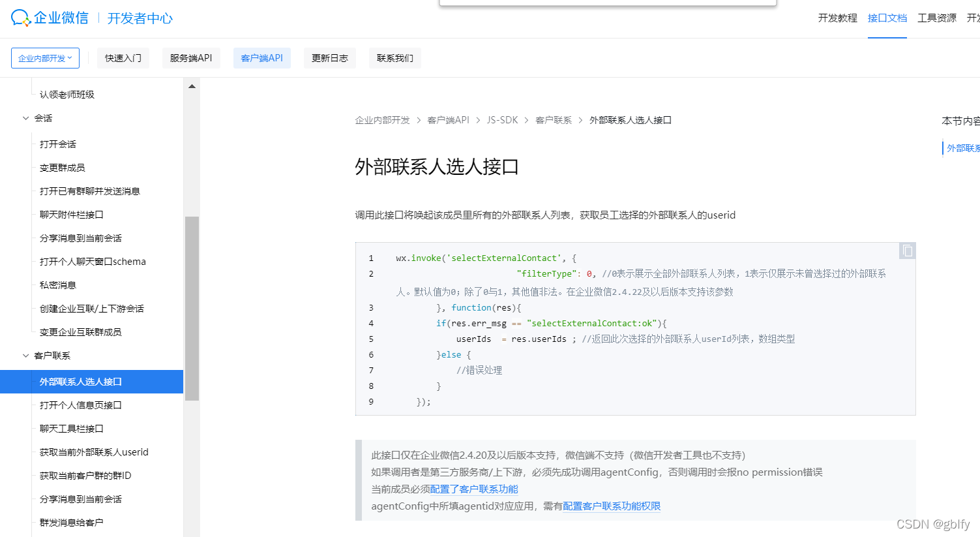Open the 快速入门 page

(123, 57)
